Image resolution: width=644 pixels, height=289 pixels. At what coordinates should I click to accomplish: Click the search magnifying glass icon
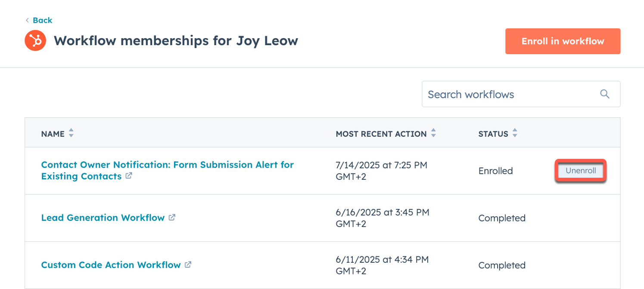point(604,94)
